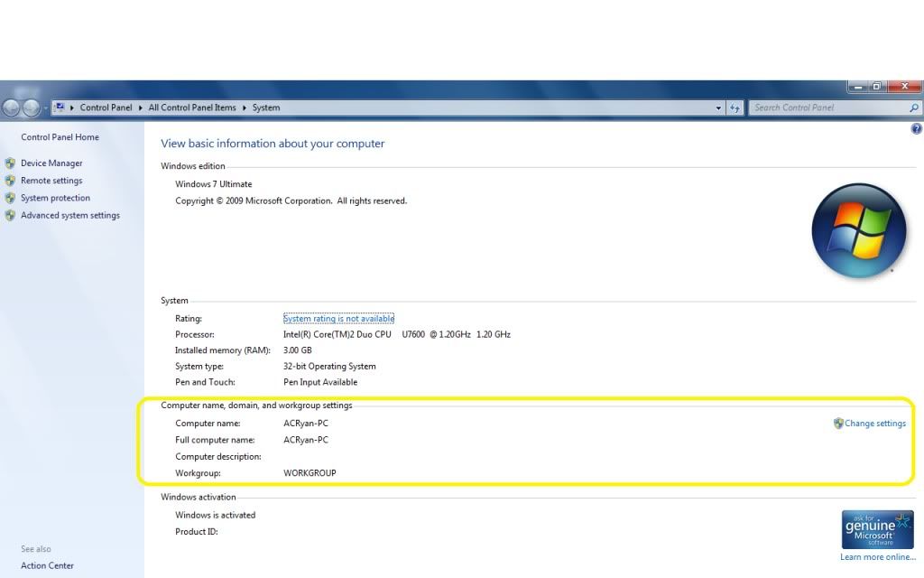Refresh the System page

pyautogui.click(x=735, y=108)
